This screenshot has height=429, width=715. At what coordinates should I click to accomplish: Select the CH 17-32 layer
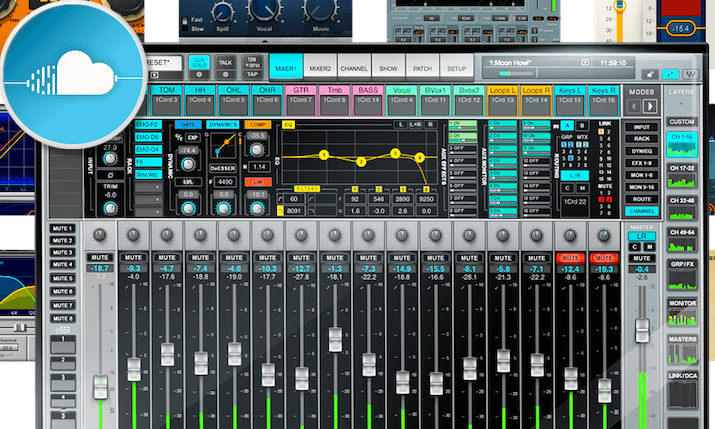pyautogui.click(x=682, y=176)
